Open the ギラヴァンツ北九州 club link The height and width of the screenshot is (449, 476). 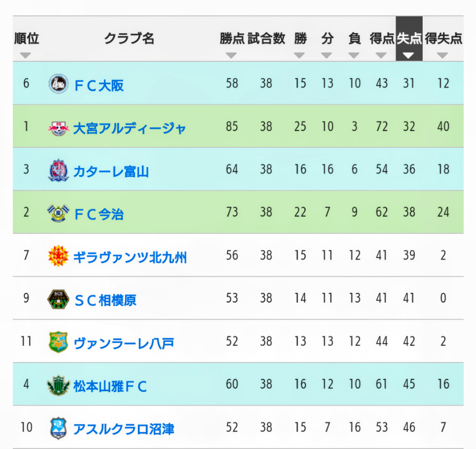(x=130, y=257)
